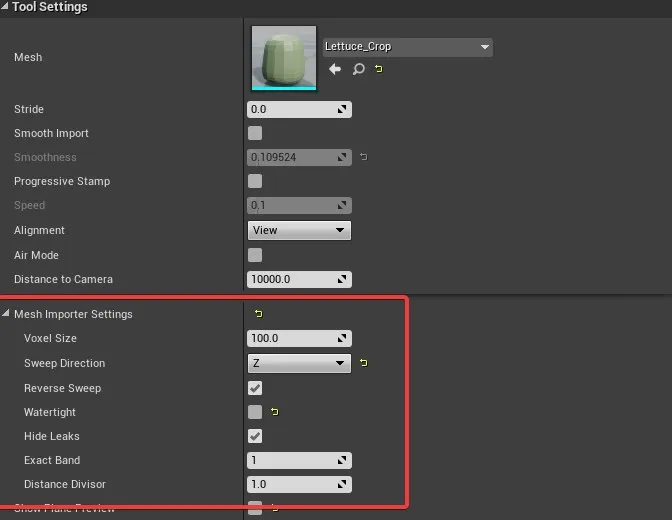Screen dimensions: 672x520
Task: Reset Mesh to default with yellow arrow
Action: click(378, 69)
